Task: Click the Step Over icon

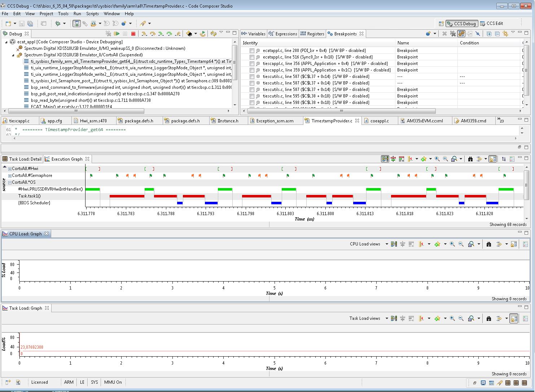Action: point(153,34)
